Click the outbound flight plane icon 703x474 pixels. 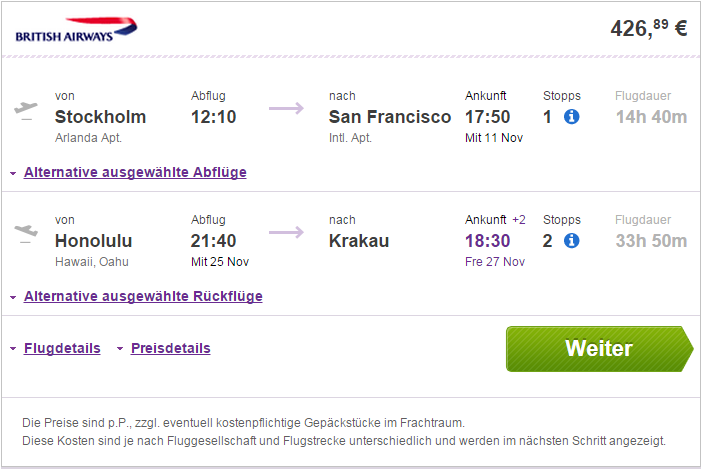tap(26, 111)
